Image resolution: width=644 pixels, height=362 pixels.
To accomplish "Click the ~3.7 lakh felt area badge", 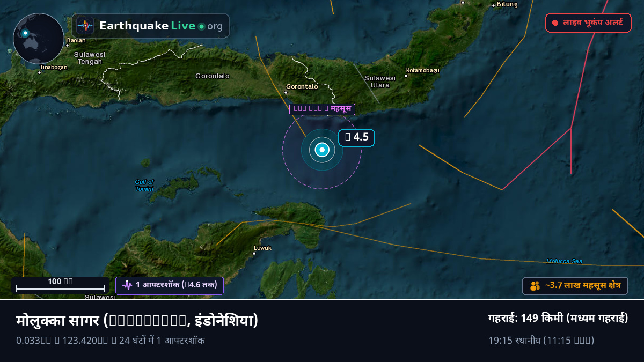I will click(575, 286).
